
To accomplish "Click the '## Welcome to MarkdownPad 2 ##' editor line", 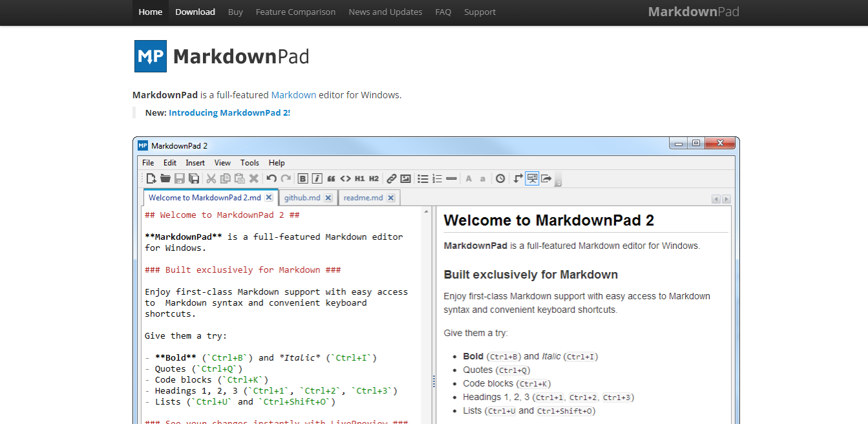I will (x=222, y=215).
